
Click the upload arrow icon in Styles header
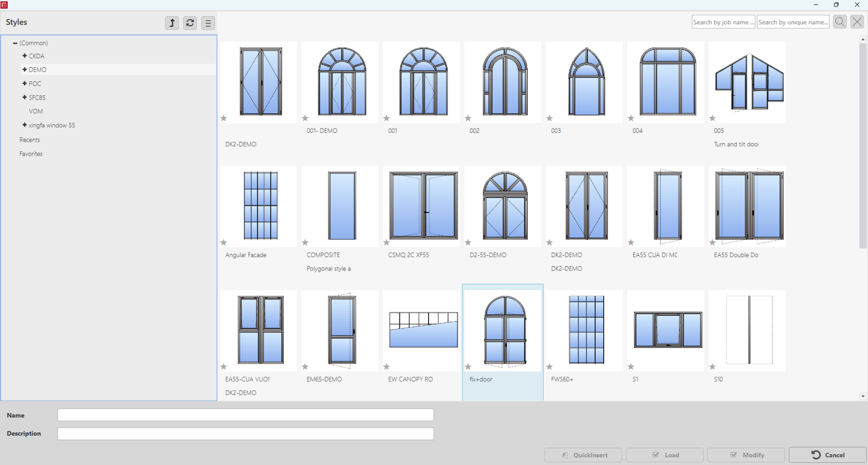172,23
